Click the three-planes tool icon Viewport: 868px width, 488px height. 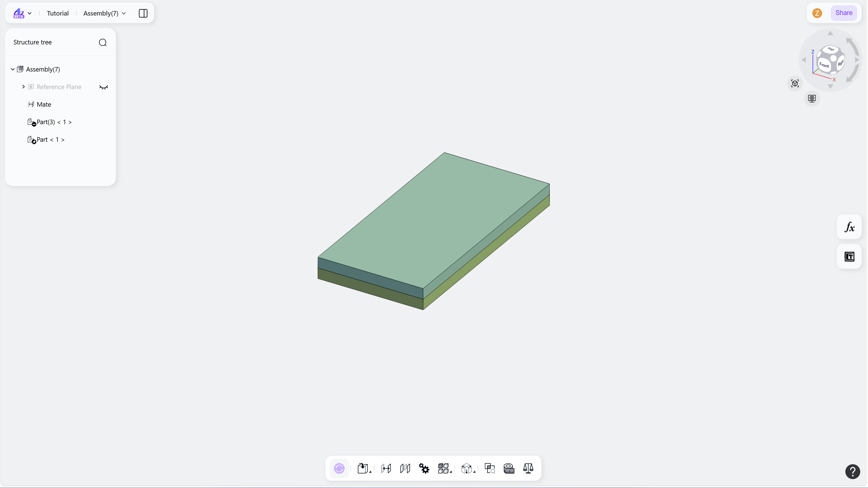pos(405,468)
